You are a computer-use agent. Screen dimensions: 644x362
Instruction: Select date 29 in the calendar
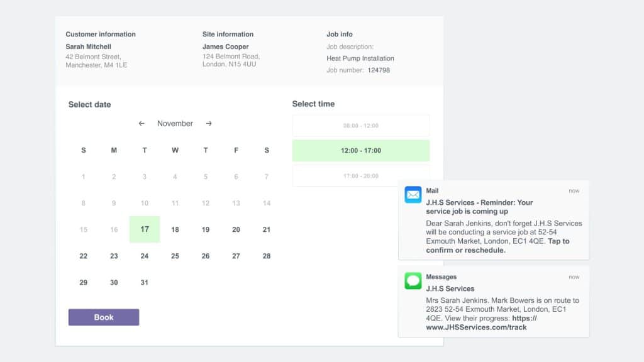tap(84, 282)
